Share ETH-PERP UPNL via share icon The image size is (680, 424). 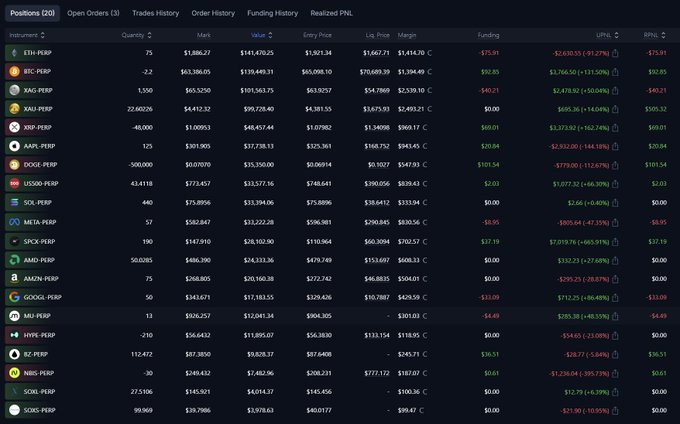pos(615,53)
